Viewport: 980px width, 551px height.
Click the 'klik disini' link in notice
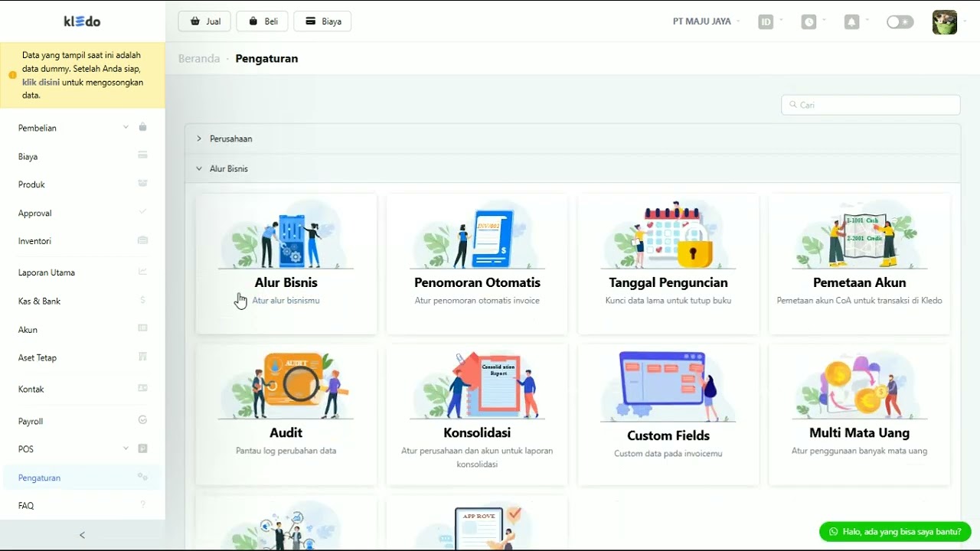click(41, 82)
